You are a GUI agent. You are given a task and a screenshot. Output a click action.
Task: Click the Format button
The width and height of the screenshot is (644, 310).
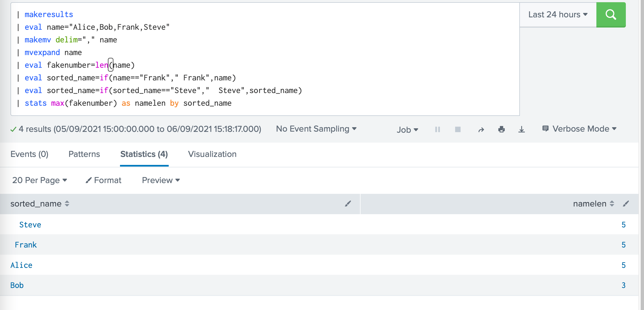coord(103,180)
